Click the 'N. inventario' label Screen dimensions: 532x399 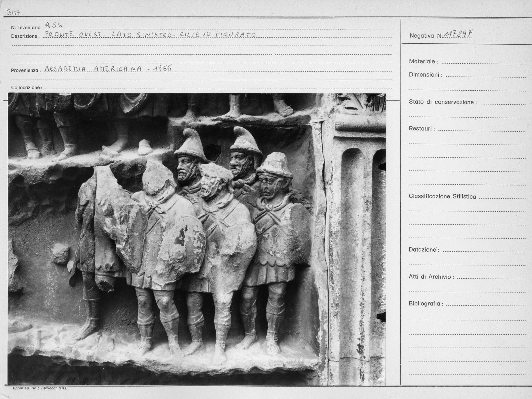26,27
